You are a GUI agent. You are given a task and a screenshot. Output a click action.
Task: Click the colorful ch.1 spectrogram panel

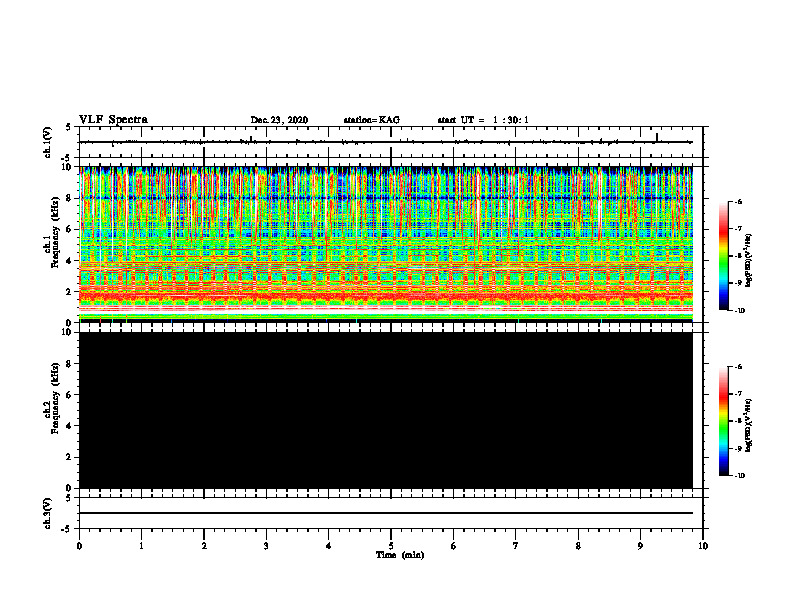(x=386, y=244)
